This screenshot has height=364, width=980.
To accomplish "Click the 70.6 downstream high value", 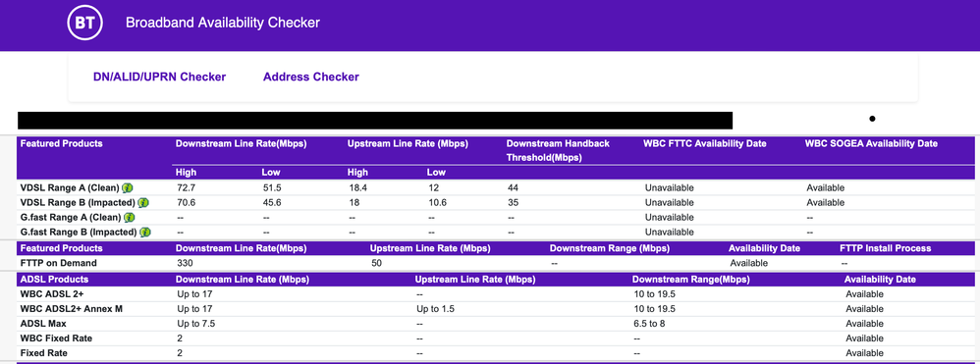I will [x=187, y=203].
